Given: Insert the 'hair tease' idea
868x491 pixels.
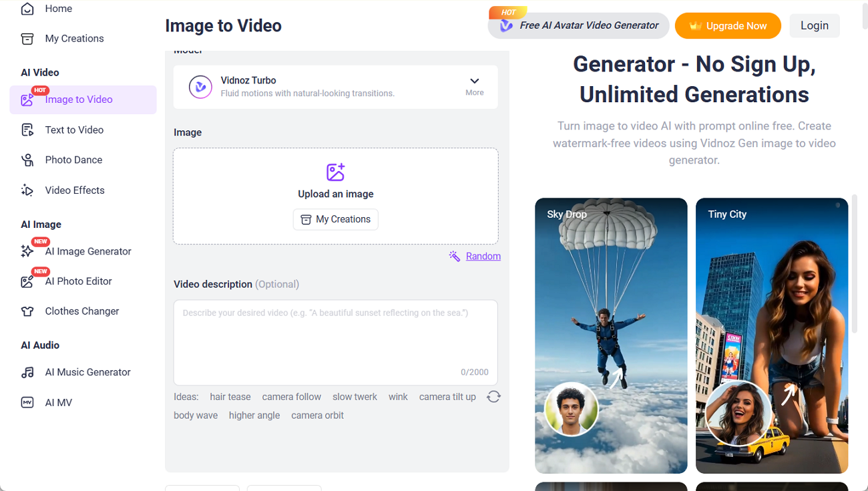Looking at the screenshot, I should (x=230, y=397).
